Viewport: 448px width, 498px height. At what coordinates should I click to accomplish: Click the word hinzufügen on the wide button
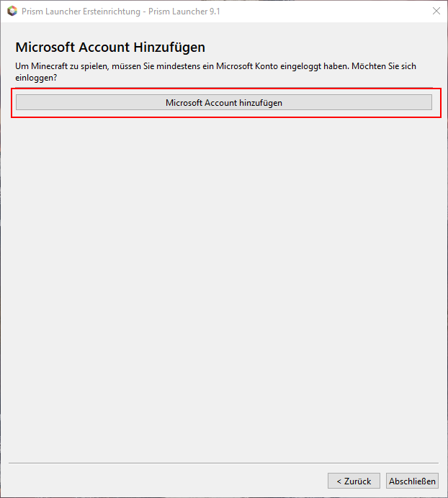261,102
